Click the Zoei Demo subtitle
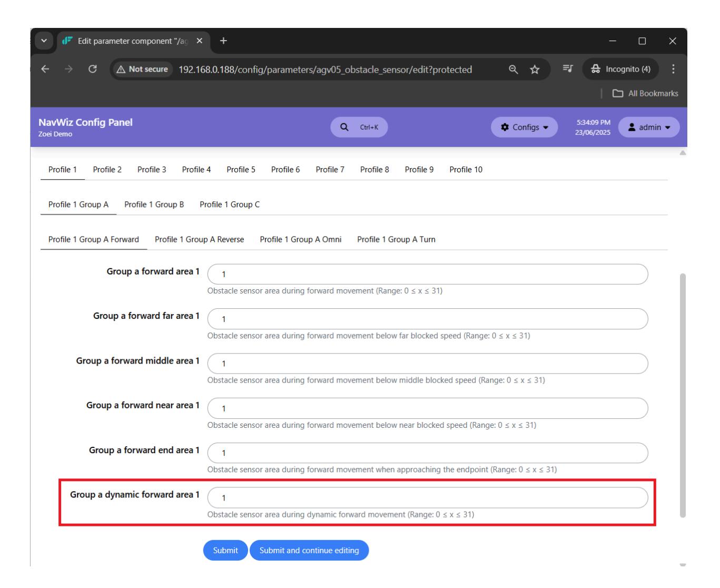Image resolution: width=720 pixels, height=588 pixels. tap(55, 134)
